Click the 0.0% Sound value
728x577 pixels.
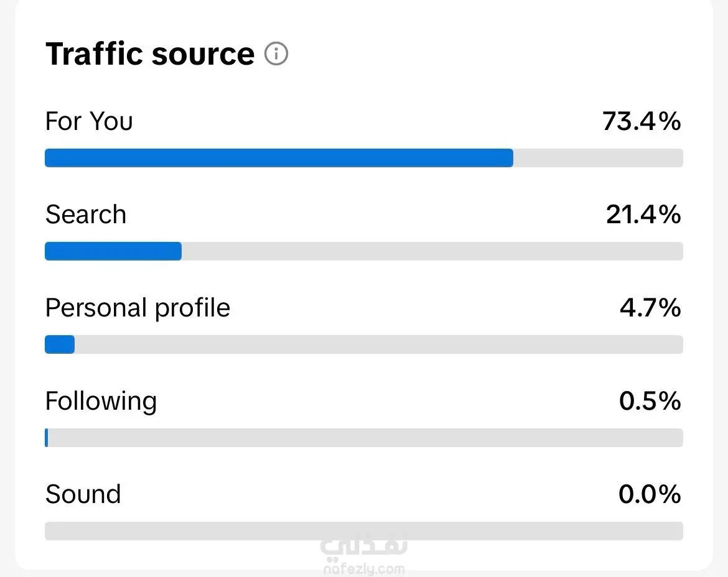650,494
